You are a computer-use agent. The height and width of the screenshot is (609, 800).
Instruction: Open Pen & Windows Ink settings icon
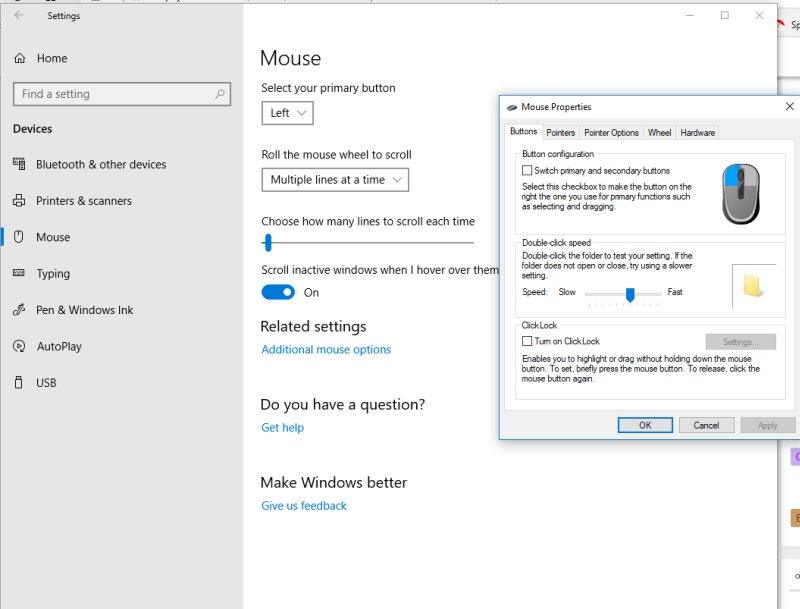coord(18,310)
